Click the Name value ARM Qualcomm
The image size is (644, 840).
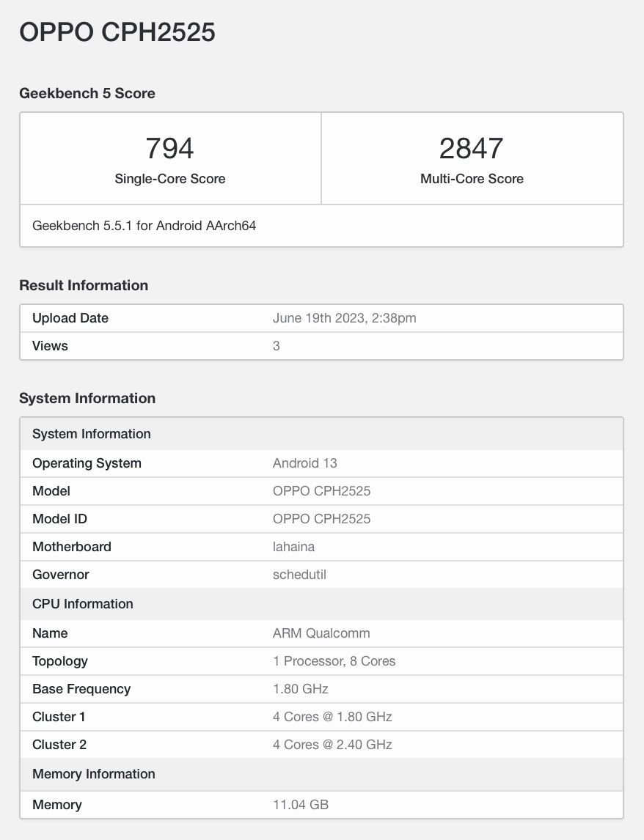coord(319,633)
